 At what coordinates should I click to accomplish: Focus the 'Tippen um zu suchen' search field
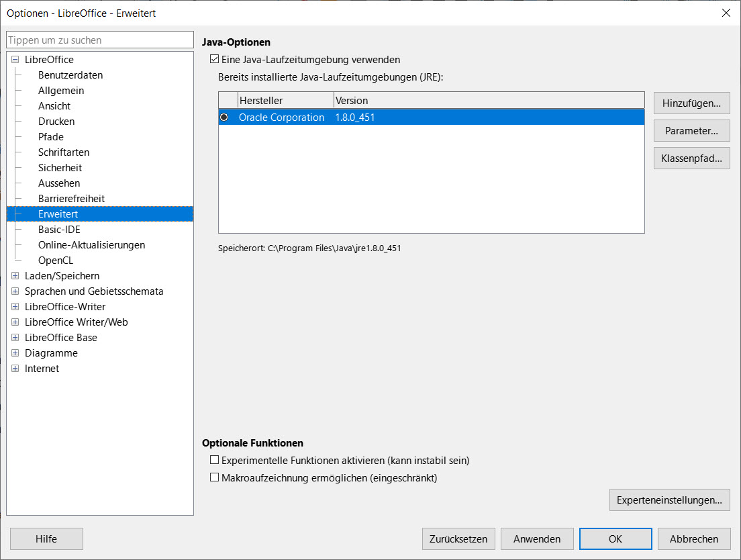(x=100, y=40)
